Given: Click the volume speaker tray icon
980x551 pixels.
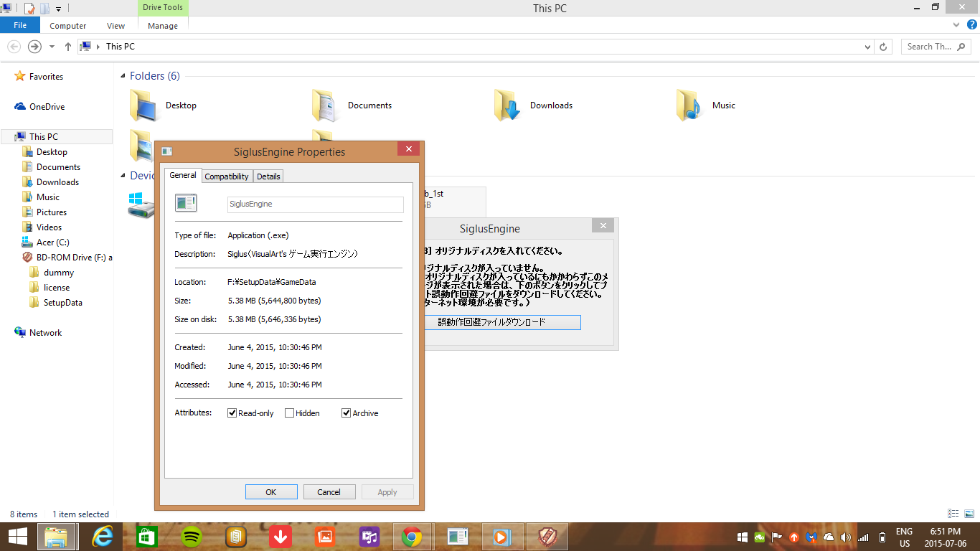Looking at the screenshot, I should tap(845, 537).
